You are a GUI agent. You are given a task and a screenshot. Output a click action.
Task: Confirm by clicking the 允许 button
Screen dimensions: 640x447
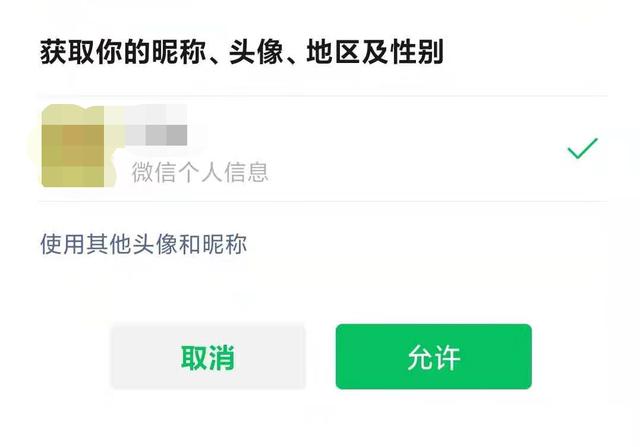click(433, 357)
